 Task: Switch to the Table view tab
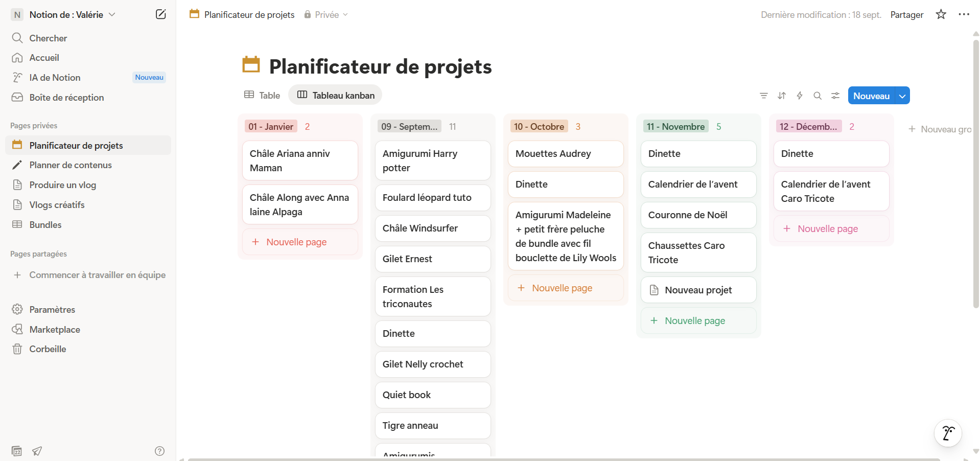pyautogui.click(x=262, y=95)
